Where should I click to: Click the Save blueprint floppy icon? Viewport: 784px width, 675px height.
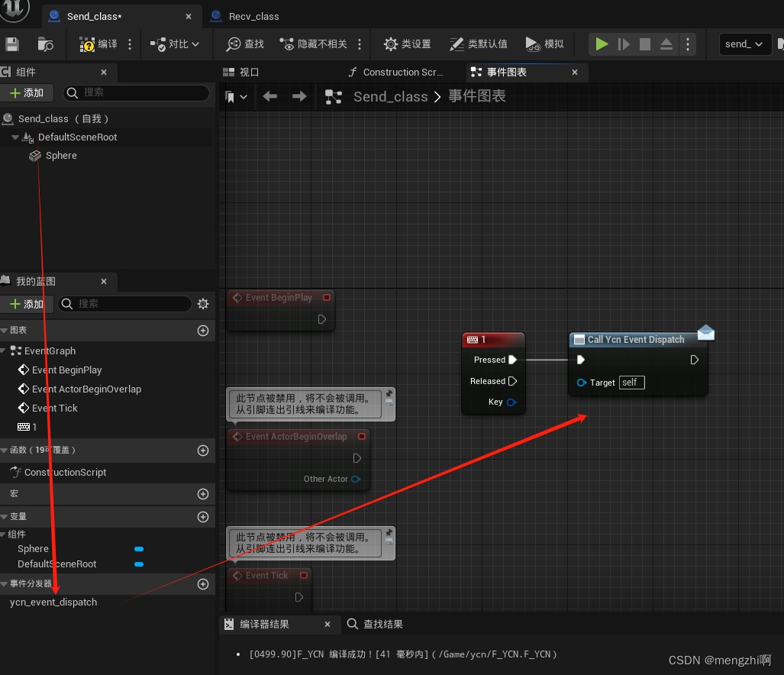coord(12,44)
